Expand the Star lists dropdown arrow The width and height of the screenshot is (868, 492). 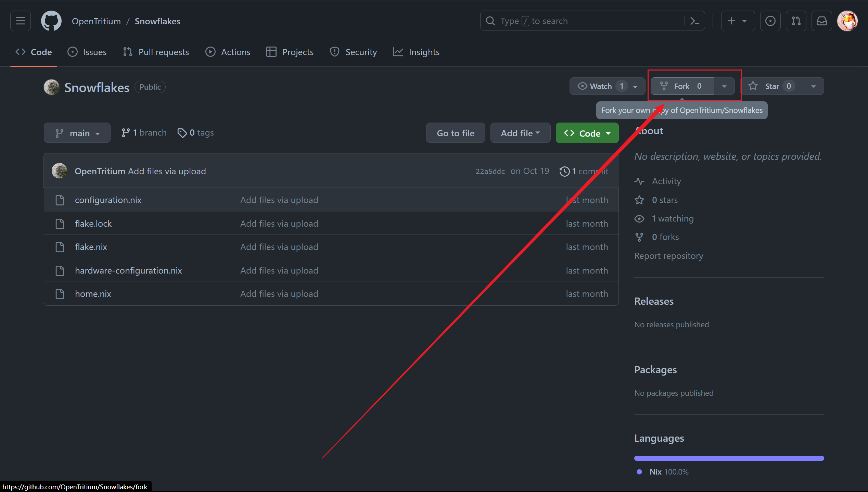point(814,87)
